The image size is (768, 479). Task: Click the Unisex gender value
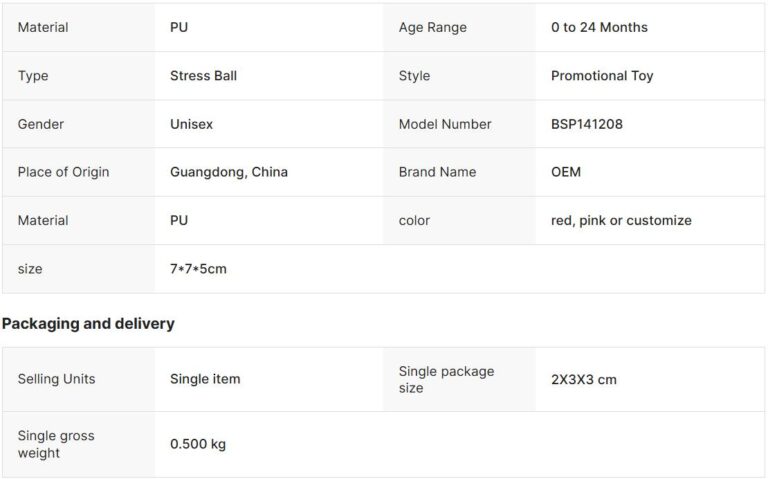tap(191, 124)
